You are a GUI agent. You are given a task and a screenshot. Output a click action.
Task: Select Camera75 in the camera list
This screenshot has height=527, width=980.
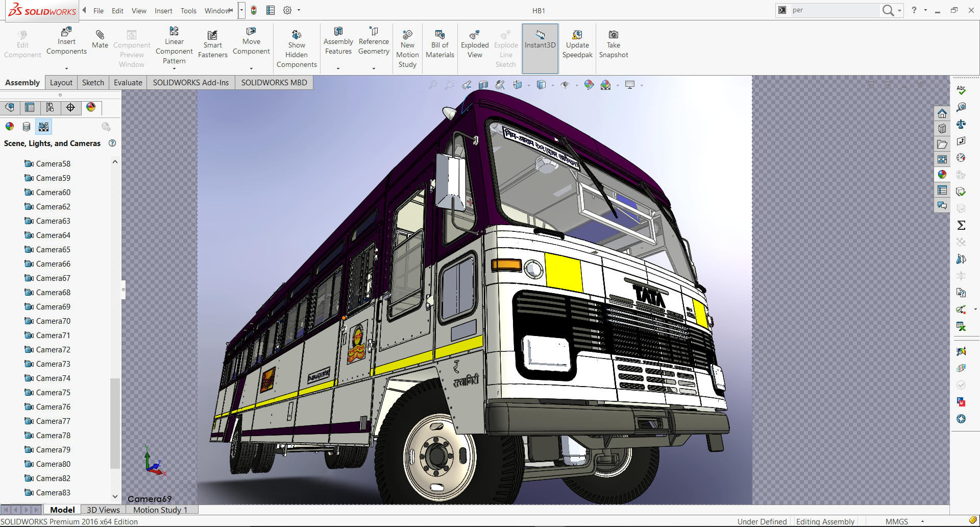47,392
